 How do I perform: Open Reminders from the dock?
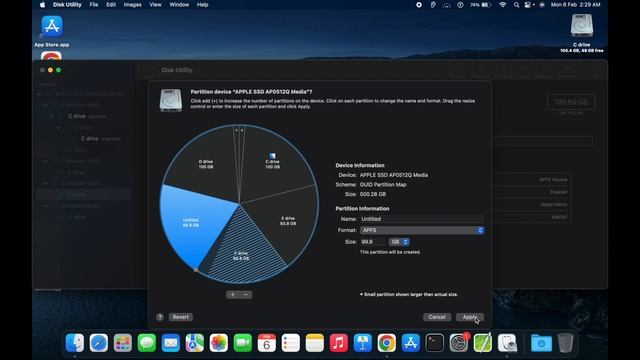pos(291,342)
